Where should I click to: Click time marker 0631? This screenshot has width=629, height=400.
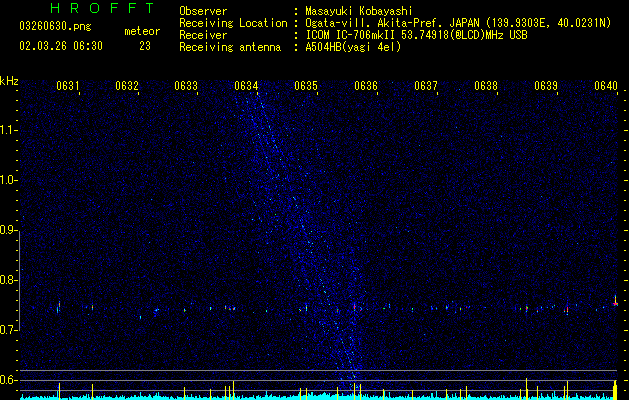pos(67,86)
